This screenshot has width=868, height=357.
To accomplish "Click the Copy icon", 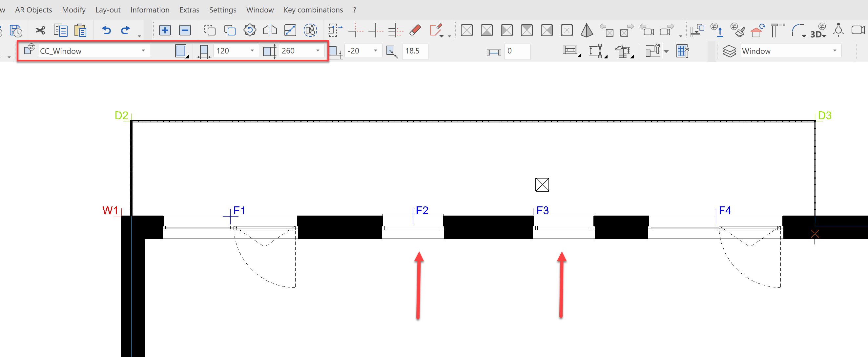I will point(61,30).
